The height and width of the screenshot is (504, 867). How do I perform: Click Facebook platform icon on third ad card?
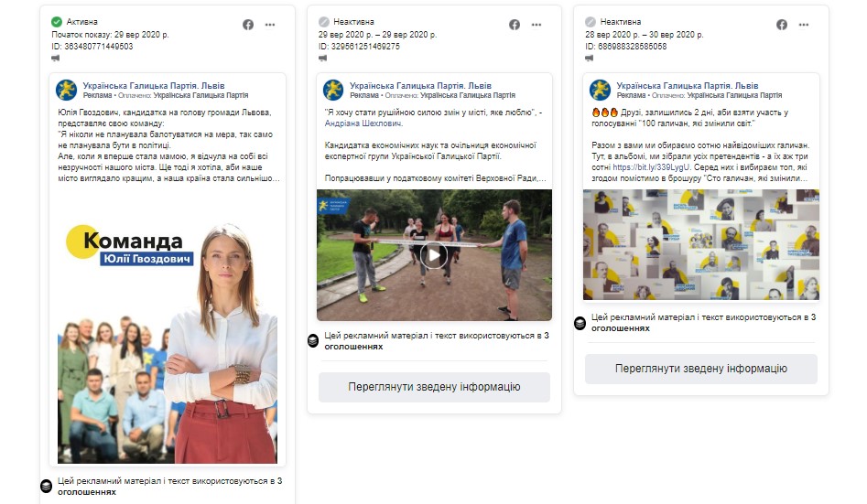pyautogui.click(x=782, y=25)
